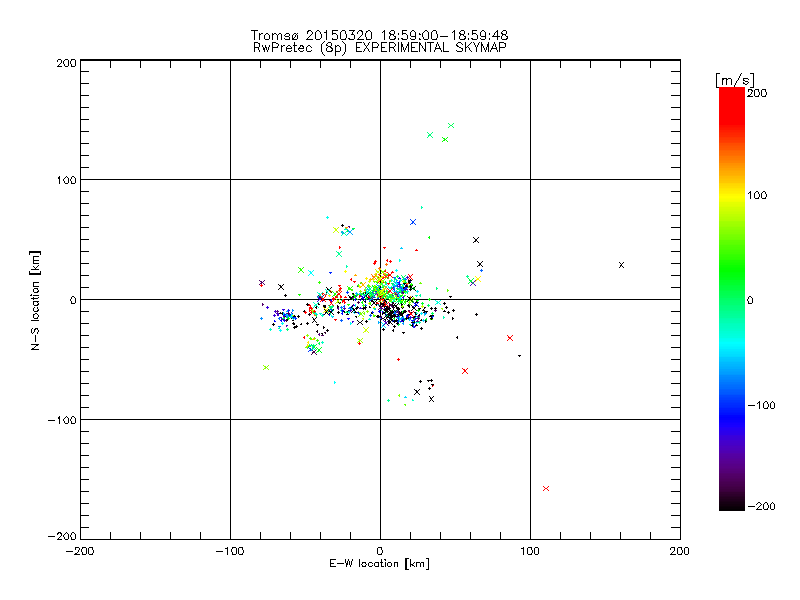The height and width of the screenshot is (600, 800).
Task: Click the "E-W location [km]" axis label
Action: tap(379, 564)
